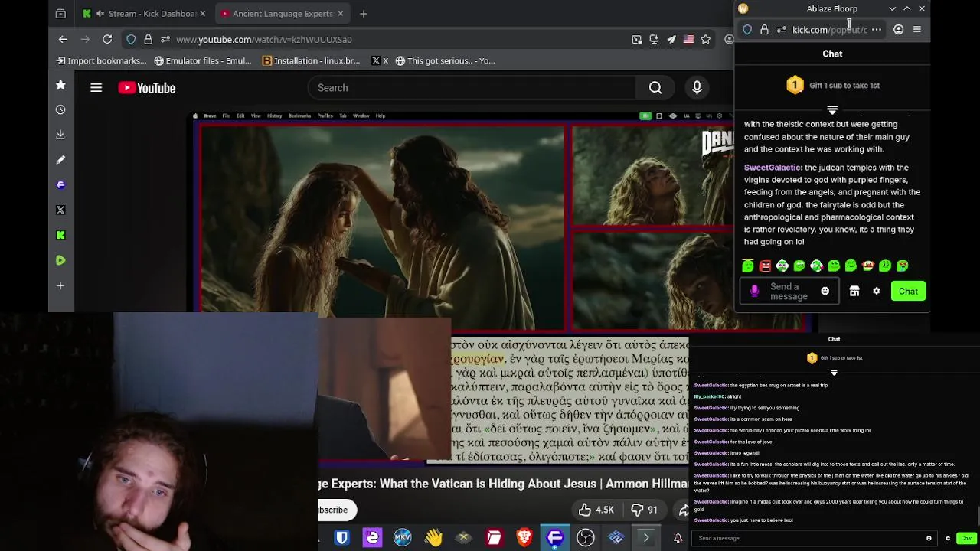Reload the YouTube page
This screenshot has width=980, height=551.
107,39
